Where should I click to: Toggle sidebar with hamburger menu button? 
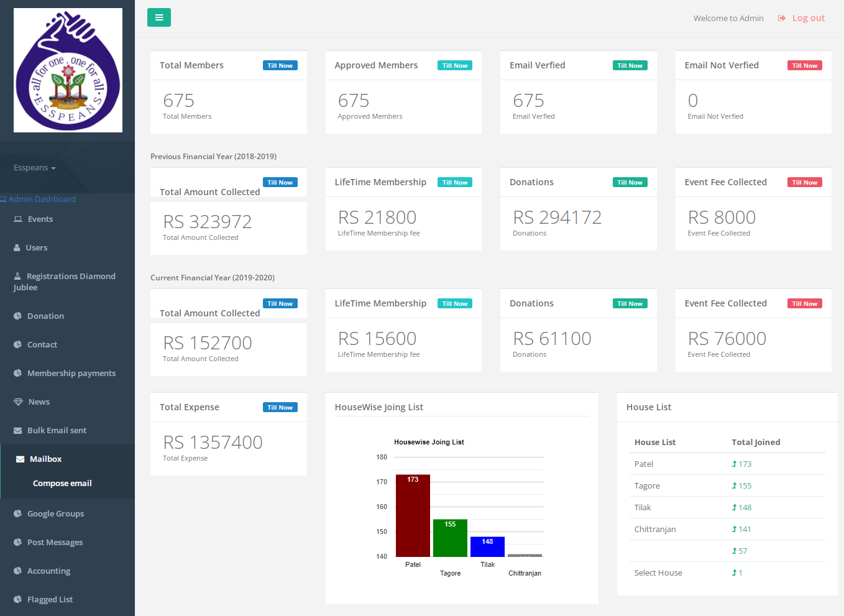coord(159,17)
